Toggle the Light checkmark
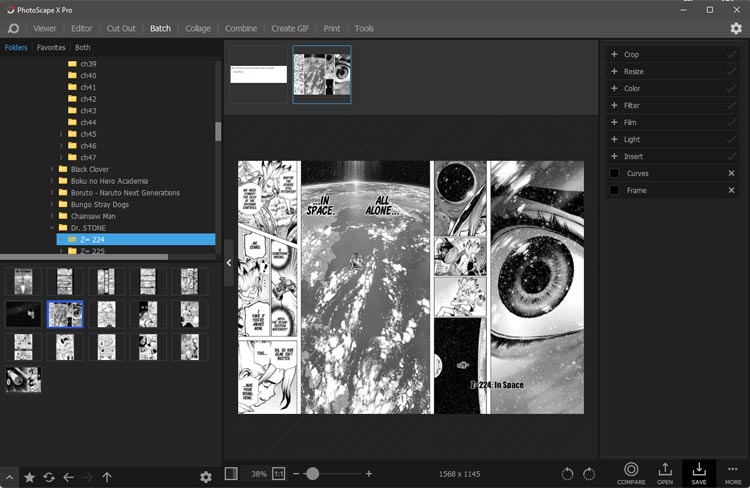This screenshot has width=750, height=488. (731, 139)
